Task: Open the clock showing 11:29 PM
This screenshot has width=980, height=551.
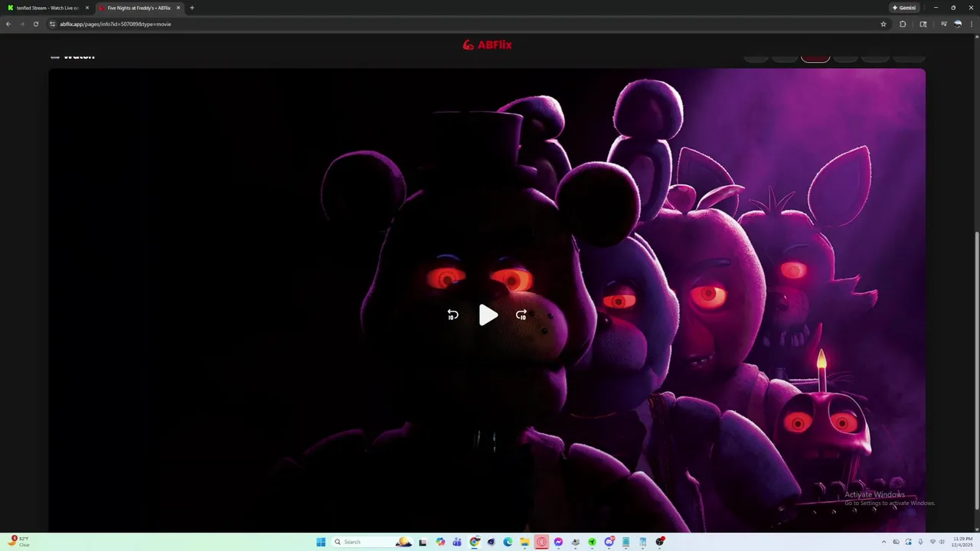Action: click(x=962, y=542)
